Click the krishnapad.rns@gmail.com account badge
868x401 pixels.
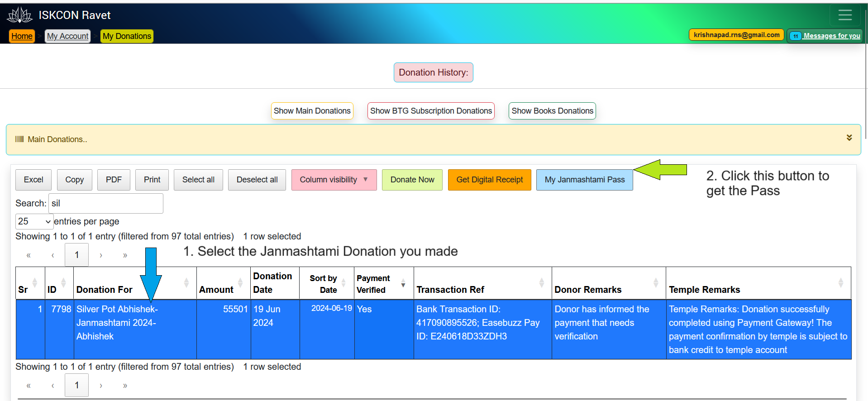pyautogui.click(x=736, y=35)
